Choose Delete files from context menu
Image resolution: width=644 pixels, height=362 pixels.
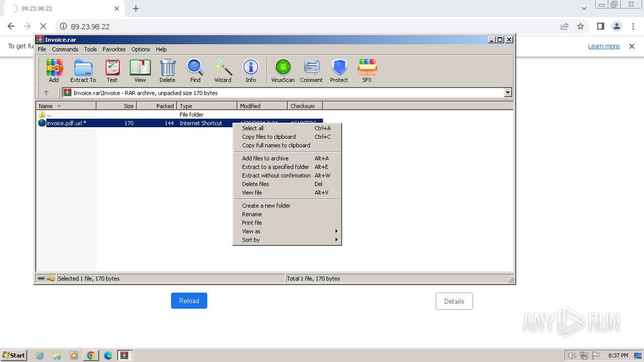287,184
